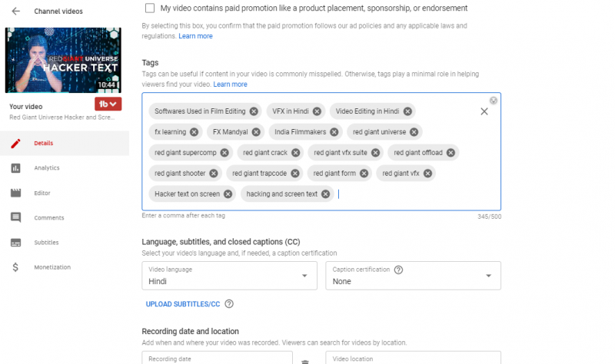Go to the Editor sidebar item
Viewport: 615px width, 364px height.
tap(42, 193)
